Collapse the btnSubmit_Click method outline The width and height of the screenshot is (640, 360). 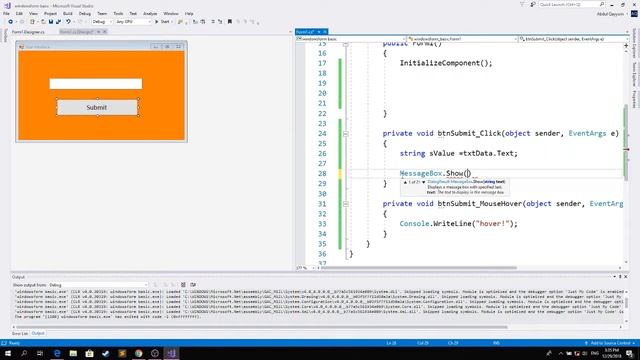pyautogui.click(x=346, y=133)
